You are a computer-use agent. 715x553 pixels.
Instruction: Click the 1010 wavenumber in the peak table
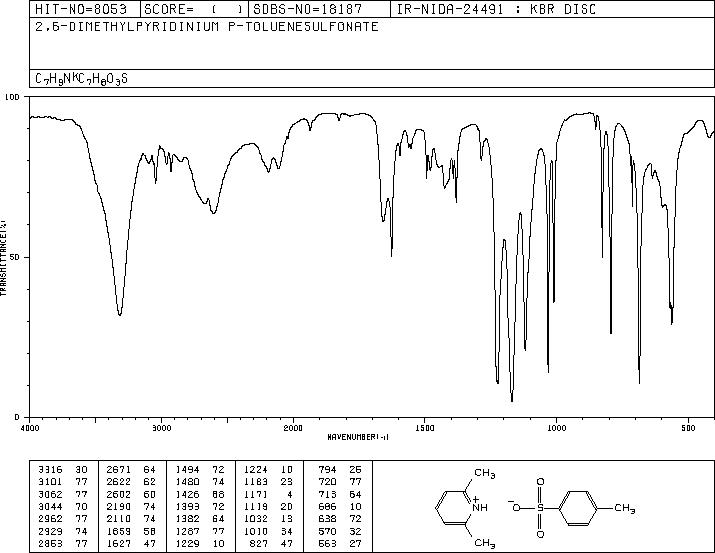pos(256,532)
